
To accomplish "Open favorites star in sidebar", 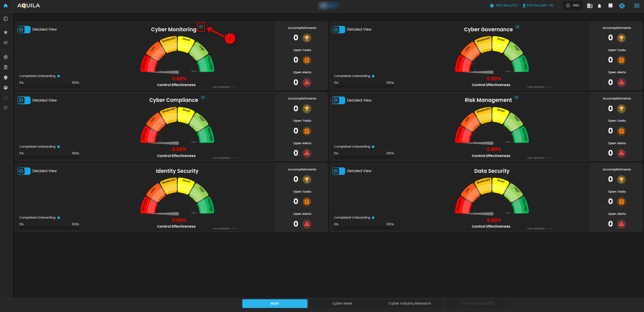I will [x=6, y=32].
